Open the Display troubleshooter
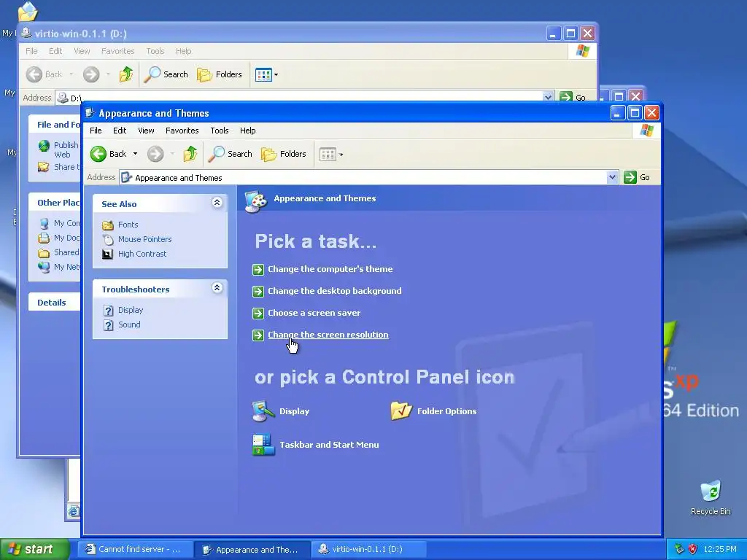This screenshot has width=747, height=560. click(123, 310)
